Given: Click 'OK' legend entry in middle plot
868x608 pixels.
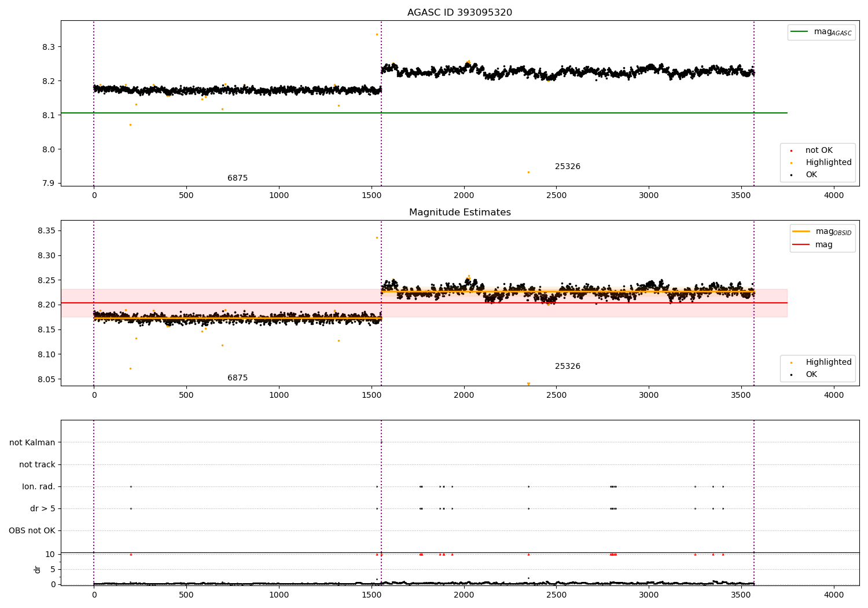Looking at the screenshot, I should click(804, 375).
